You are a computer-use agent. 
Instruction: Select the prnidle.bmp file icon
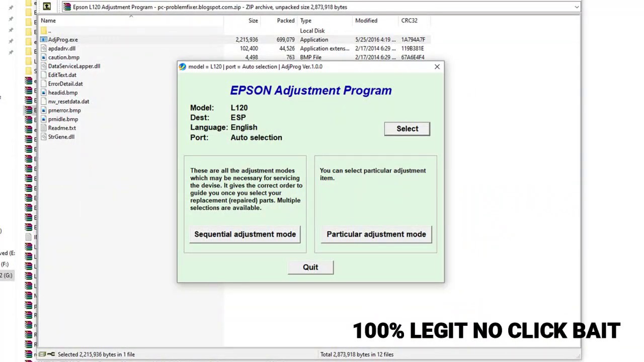click(44, 119)
